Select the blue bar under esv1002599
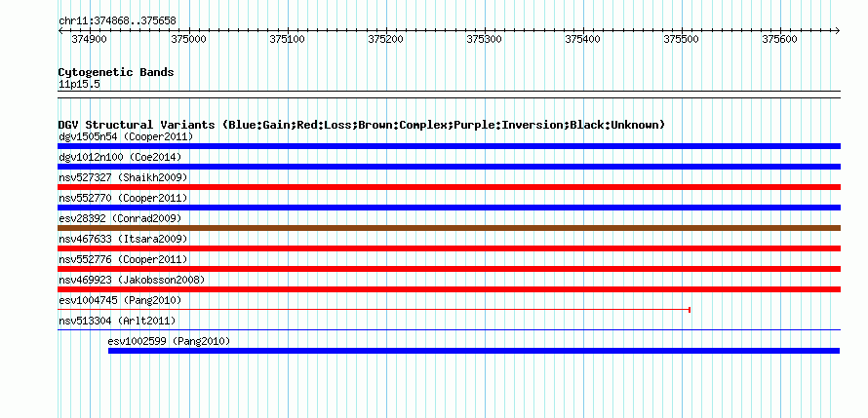The image size is (868, 418). coord(474,351)
